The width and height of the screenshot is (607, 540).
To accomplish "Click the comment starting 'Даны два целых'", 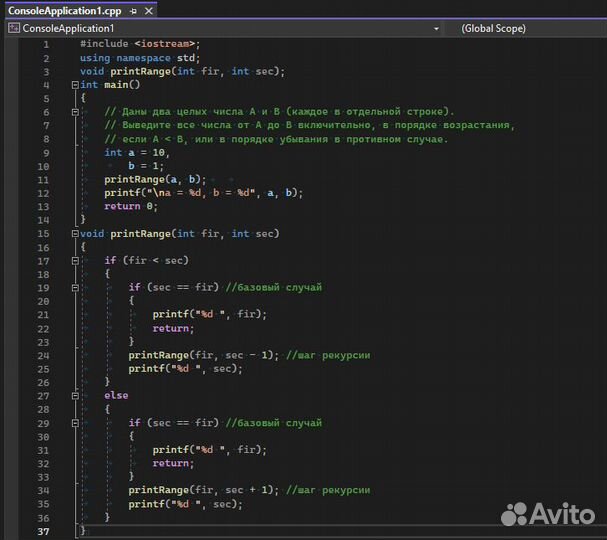I will pos(279,112).
